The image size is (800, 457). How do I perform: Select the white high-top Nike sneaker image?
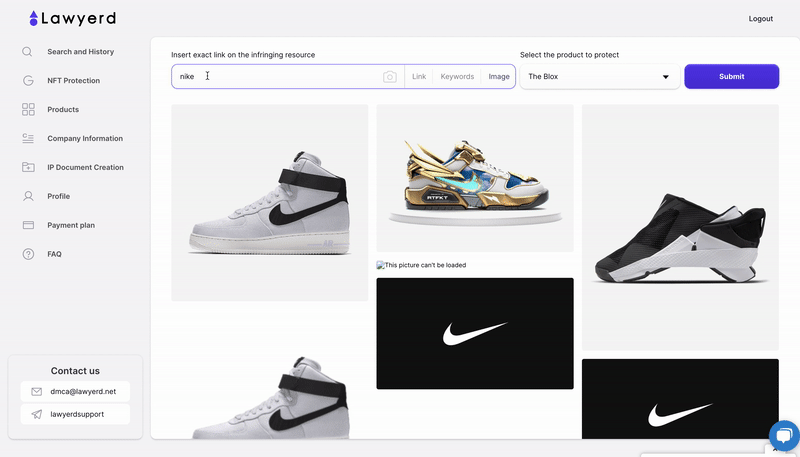click(x=269, y=202)
